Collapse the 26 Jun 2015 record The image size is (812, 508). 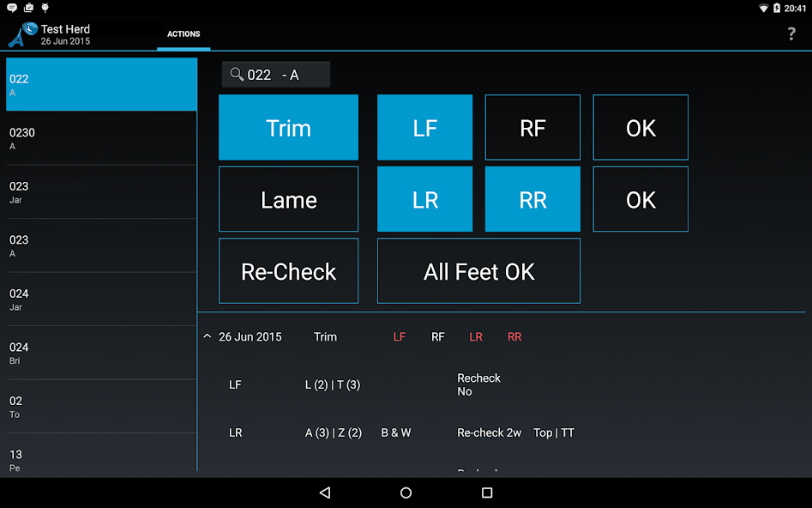pos(208,336)
